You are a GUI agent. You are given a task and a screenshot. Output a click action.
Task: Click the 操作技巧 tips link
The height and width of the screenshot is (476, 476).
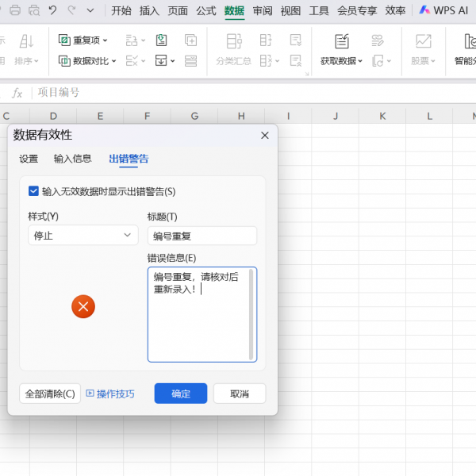[x=110, y=393]
